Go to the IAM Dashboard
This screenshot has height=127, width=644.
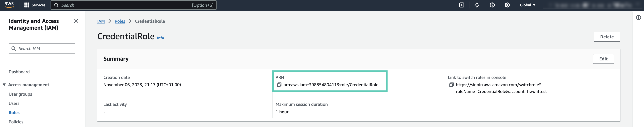(x=19, y=72)
